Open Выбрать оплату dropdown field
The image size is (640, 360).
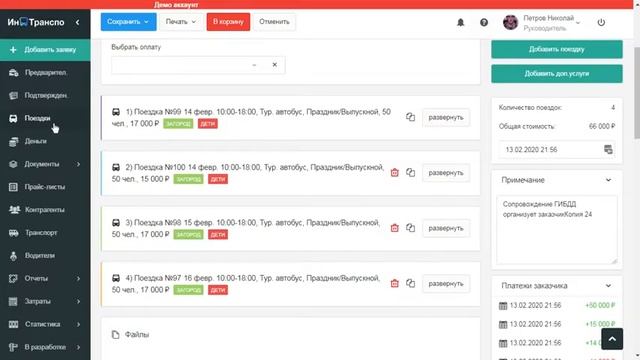(198, 65)
